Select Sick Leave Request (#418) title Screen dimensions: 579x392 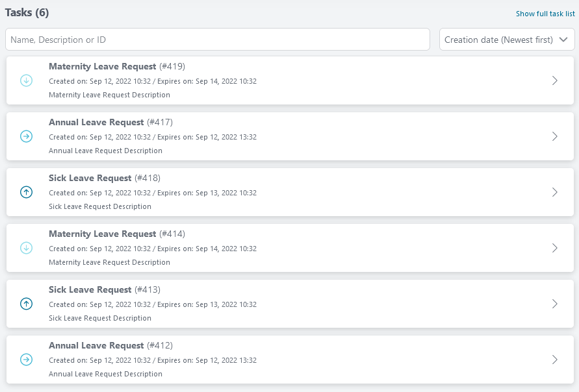(105, 178)
